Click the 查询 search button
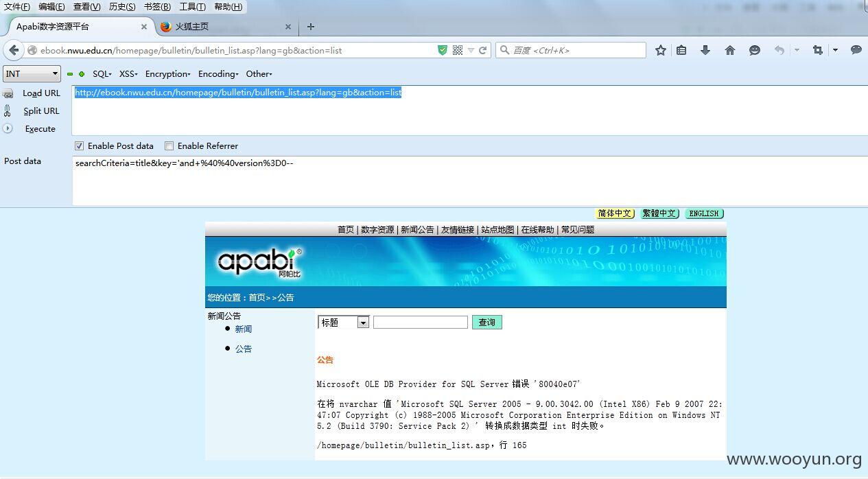 (x=487, y=322)
